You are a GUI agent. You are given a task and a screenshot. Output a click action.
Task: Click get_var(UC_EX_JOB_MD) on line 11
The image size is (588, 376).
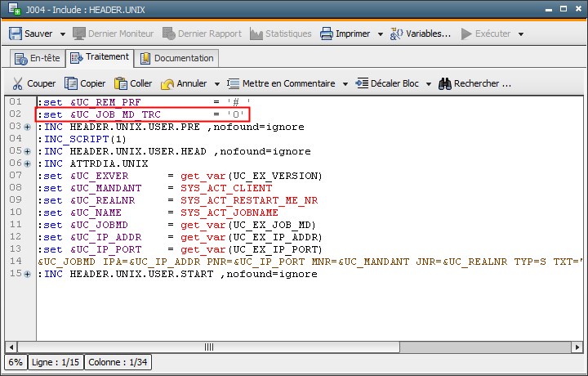(248, 225)
